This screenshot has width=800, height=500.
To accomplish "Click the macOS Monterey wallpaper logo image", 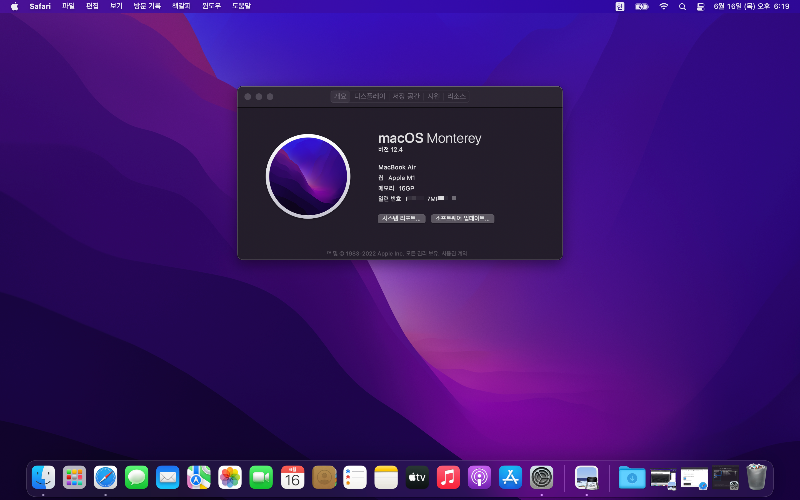I will click(308, 176).
